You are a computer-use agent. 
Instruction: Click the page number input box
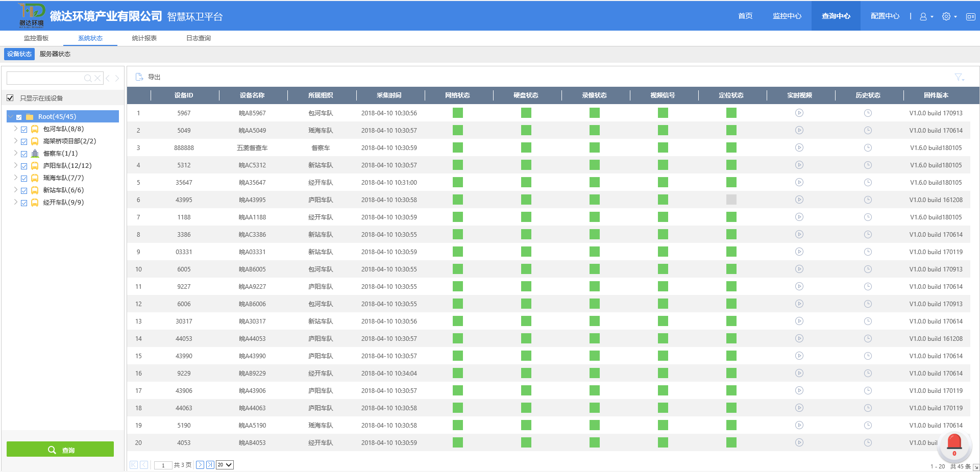tap(163, 465)
